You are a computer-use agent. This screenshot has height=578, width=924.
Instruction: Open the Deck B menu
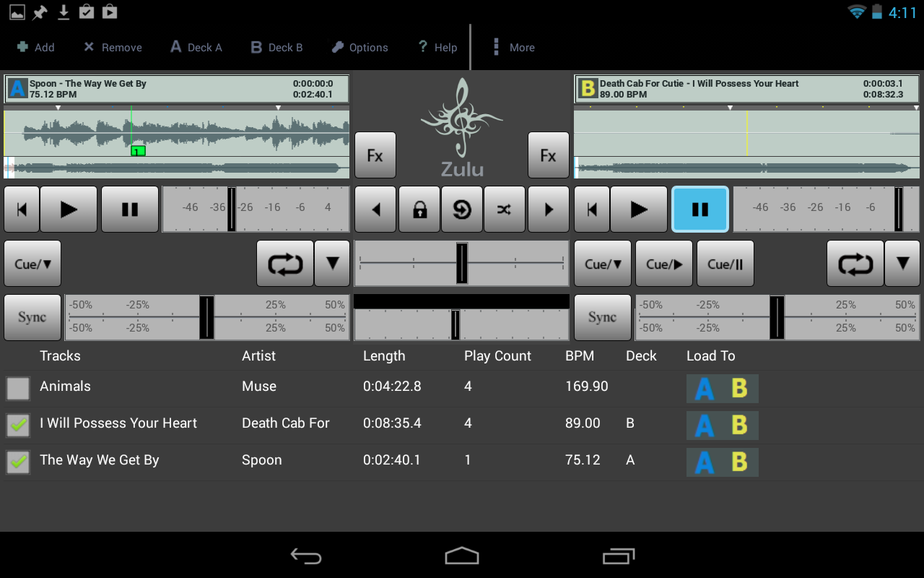coord(276,48)
